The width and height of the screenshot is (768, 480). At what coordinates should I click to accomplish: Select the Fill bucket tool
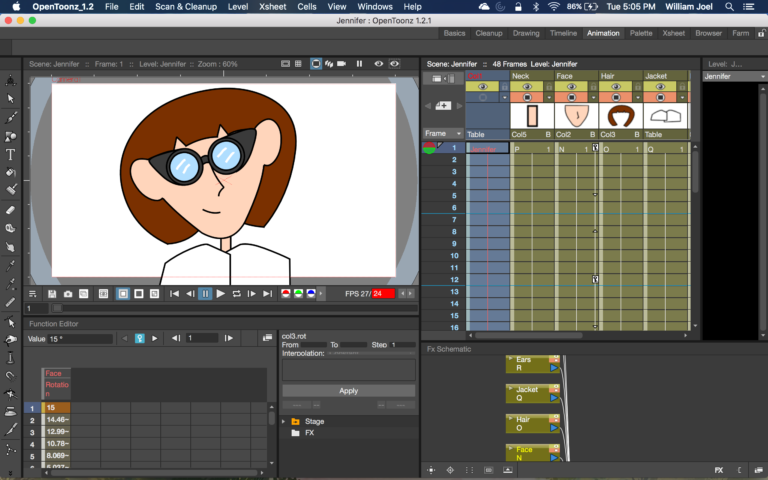pyautogui.click(x=10, y=172)
